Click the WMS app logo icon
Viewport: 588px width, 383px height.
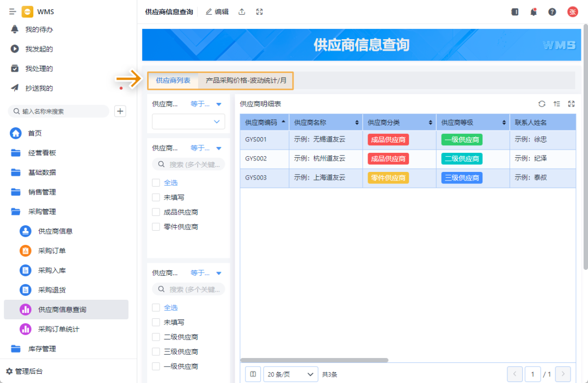27,11
